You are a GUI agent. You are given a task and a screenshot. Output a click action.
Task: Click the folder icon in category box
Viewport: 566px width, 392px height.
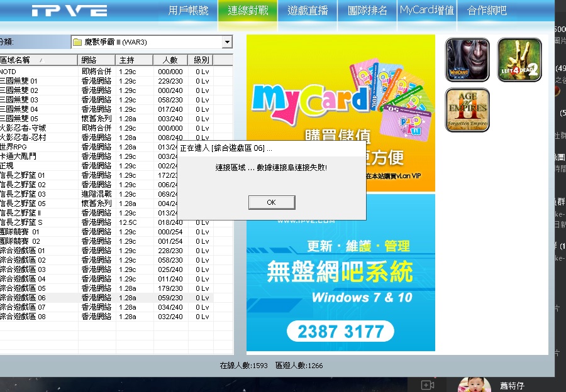coord(77,42)
